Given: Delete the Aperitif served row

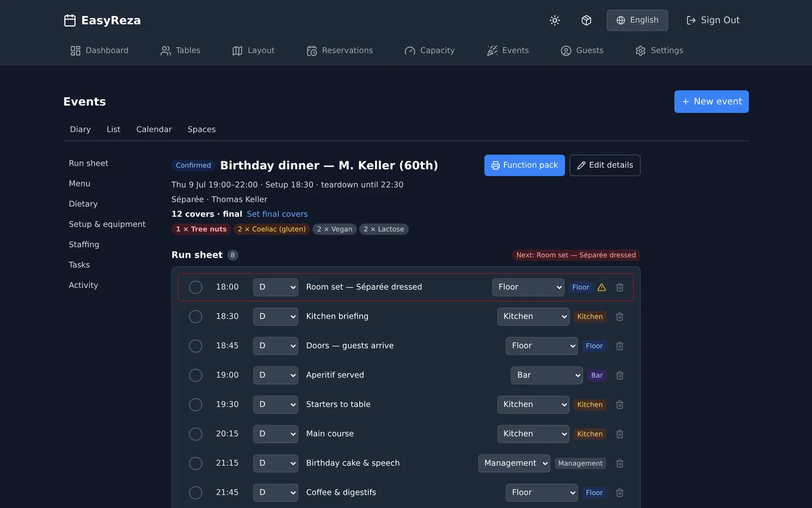Looking at the screenshot, I should point(620,376).
